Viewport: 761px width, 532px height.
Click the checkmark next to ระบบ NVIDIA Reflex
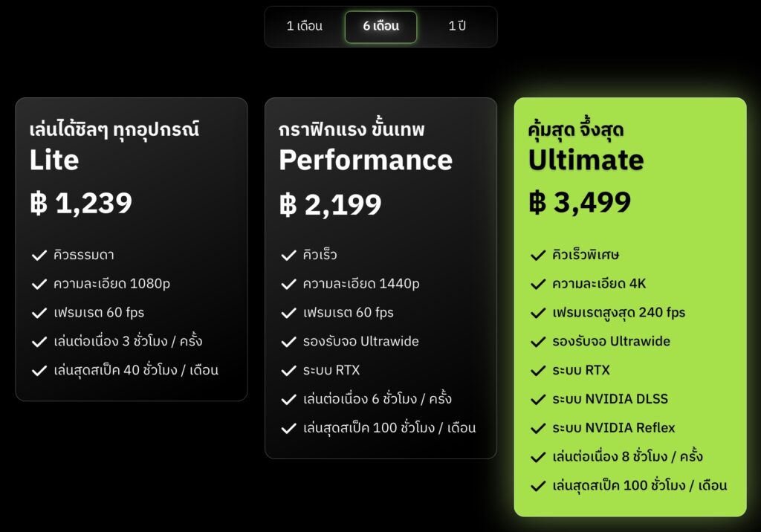pyautogui.click(x=538, y=428)
